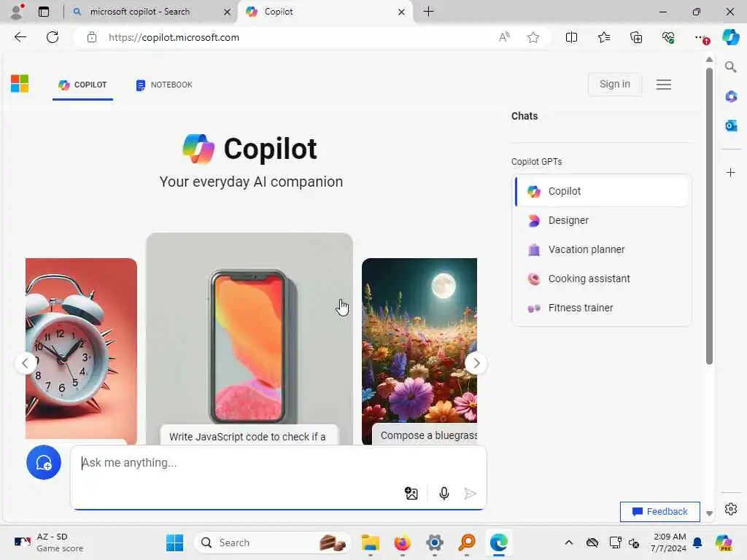Open the Settings gear app on taskbar
747x560 pixels.
pyautogui.click(x=435, y=542)
